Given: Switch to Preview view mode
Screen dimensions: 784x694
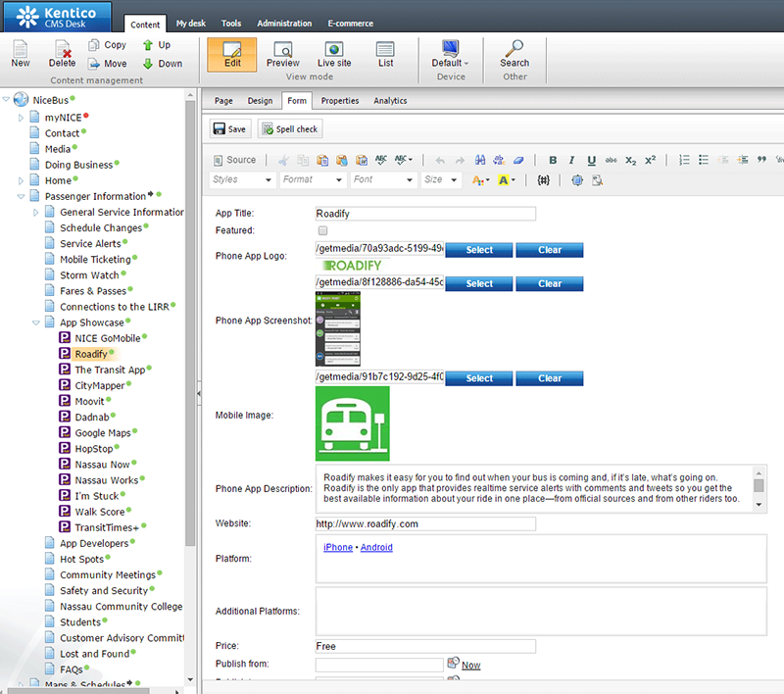Looking at the screenshot, I should (x=283, y=55).
